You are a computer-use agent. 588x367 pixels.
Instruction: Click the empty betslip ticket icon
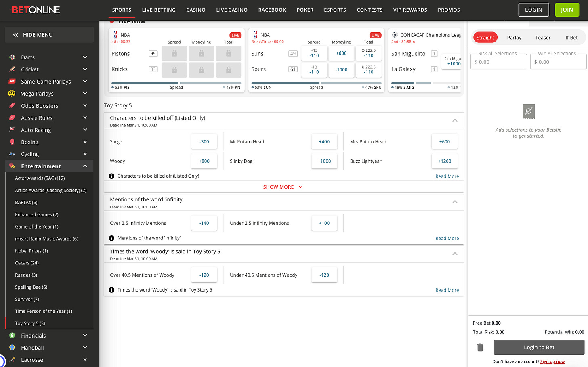(528, 111)
